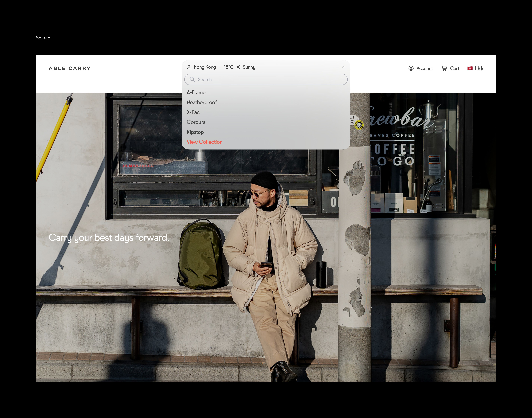Focus the Search input field
The height and width of the screenshot is (418, 532).
(266, 80)
